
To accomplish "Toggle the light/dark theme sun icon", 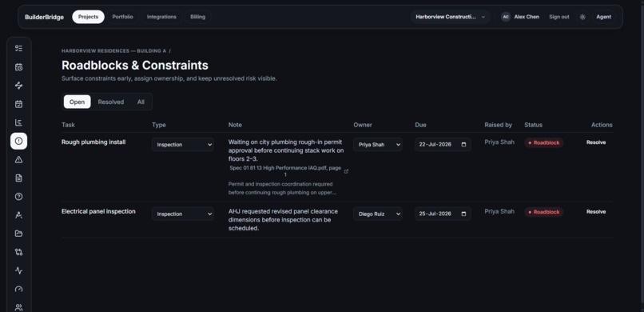I will 582,17.
